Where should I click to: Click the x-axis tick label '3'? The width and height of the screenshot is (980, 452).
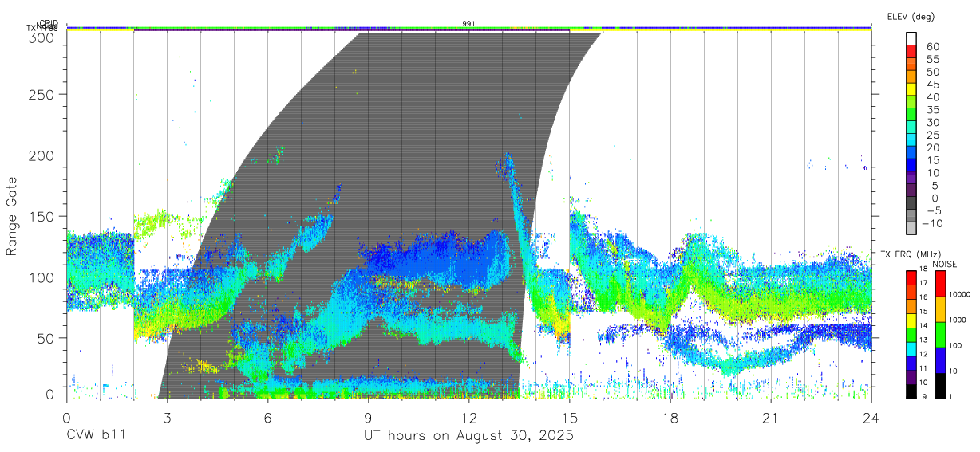(167, 417)
